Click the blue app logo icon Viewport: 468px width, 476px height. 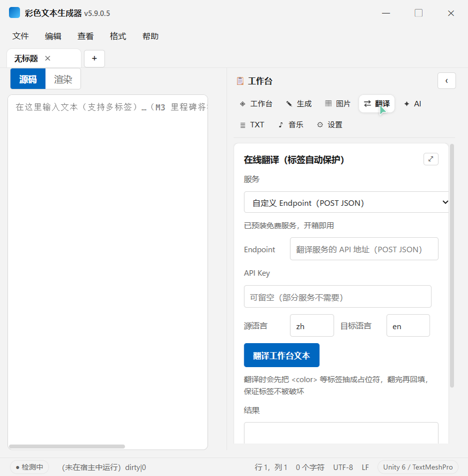tap(14, 13)
